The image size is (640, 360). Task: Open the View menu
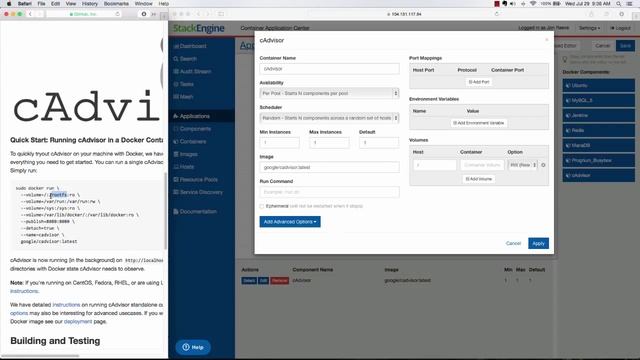[x=71, y=4]
